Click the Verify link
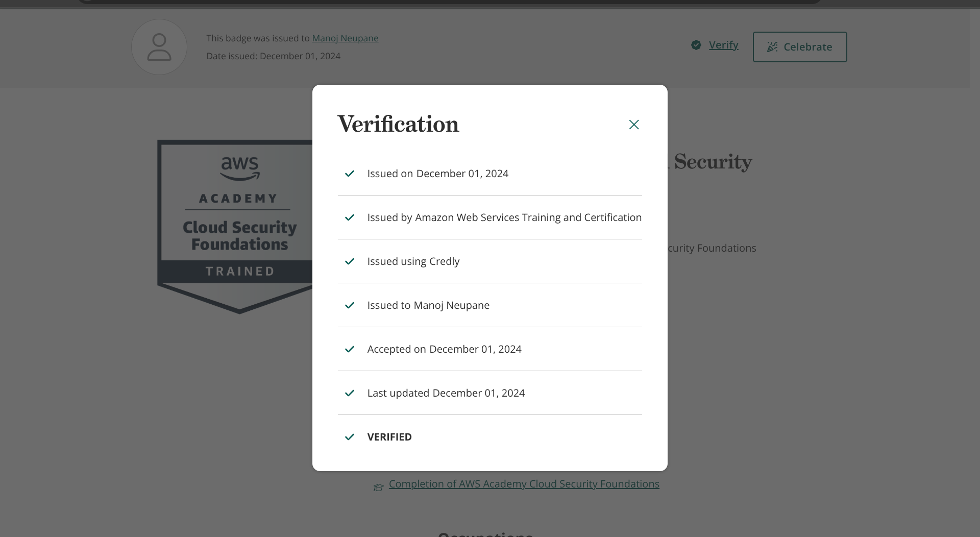Screen dimensions: 980x537 point(723,45)
